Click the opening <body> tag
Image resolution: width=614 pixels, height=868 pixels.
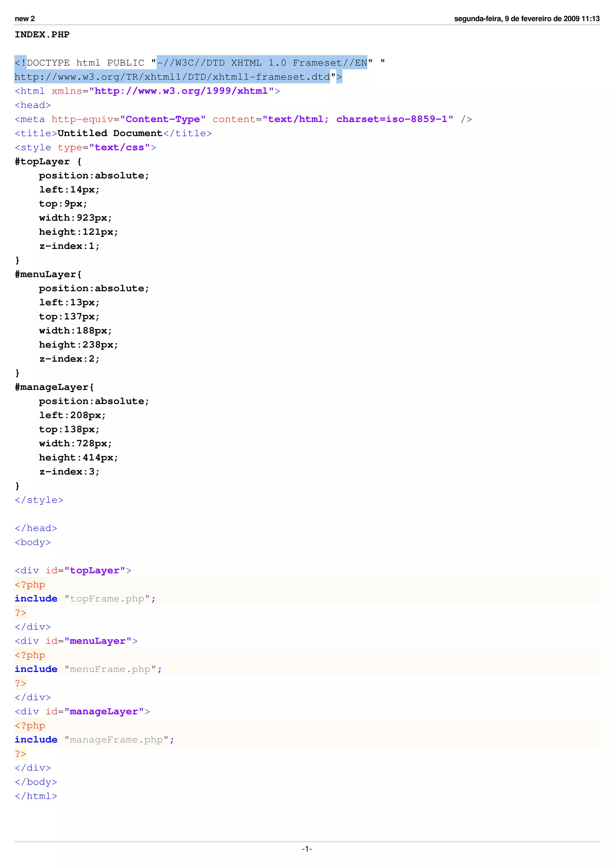click(33, 542)
